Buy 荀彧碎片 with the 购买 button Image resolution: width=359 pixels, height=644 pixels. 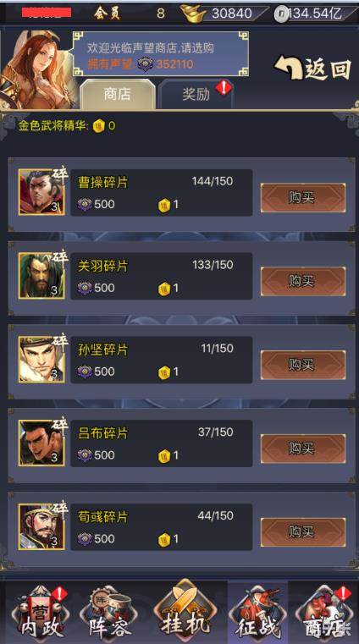click(x=303, y=532)
